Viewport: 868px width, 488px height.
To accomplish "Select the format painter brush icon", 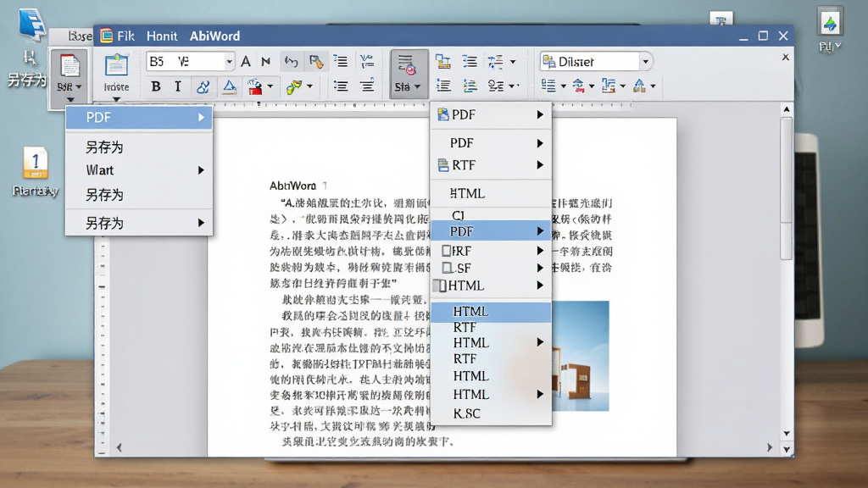I will [316, 61].
